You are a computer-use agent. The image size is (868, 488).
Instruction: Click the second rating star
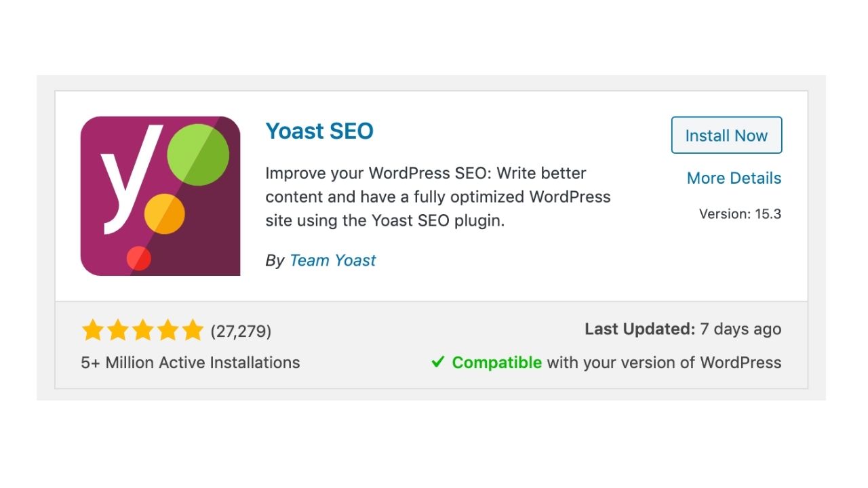tap(117, 330)
